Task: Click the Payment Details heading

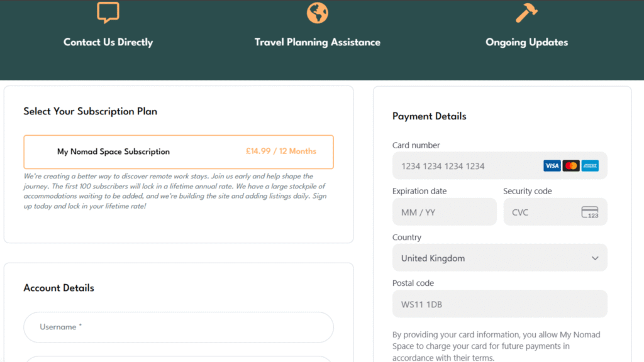Action: click(x=430, y=116)
